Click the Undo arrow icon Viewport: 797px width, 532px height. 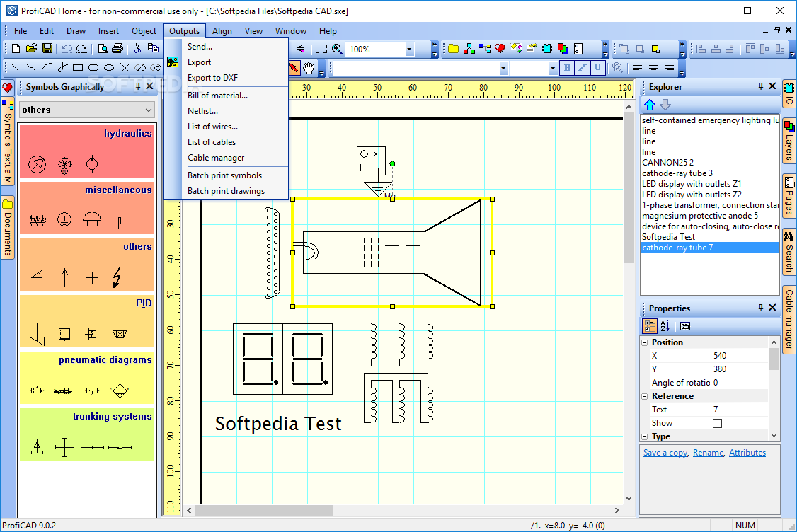67,49
